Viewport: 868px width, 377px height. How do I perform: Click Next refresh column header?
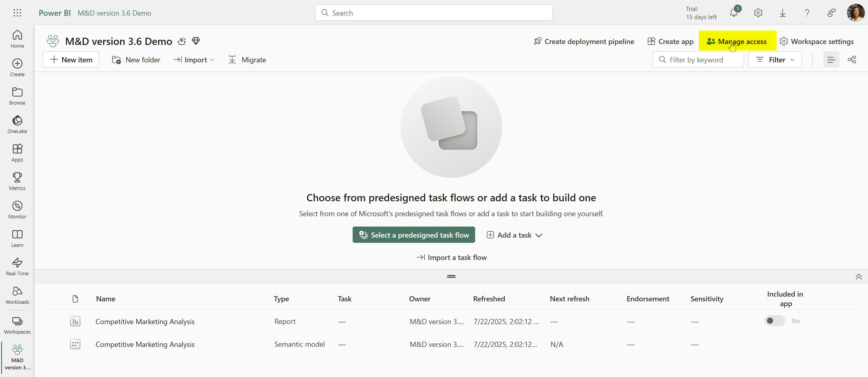tap(569, 299)
